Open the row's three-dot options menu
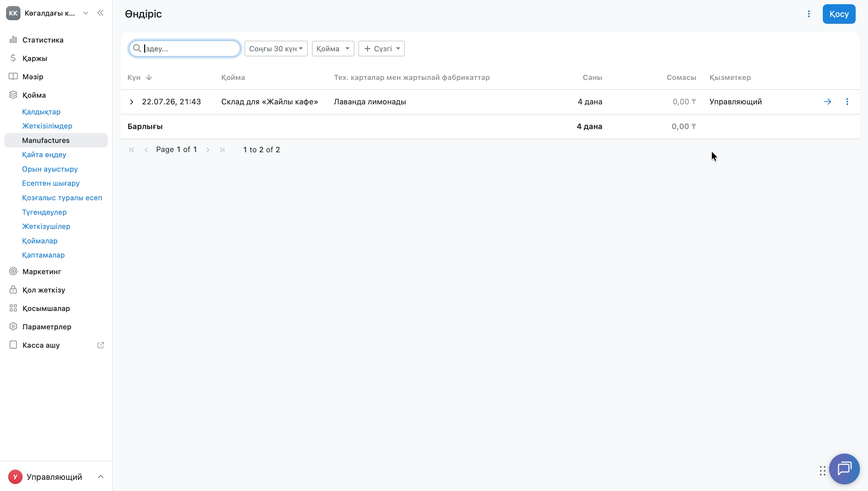Viewport: 868px width, 491px height. point(847,102)
